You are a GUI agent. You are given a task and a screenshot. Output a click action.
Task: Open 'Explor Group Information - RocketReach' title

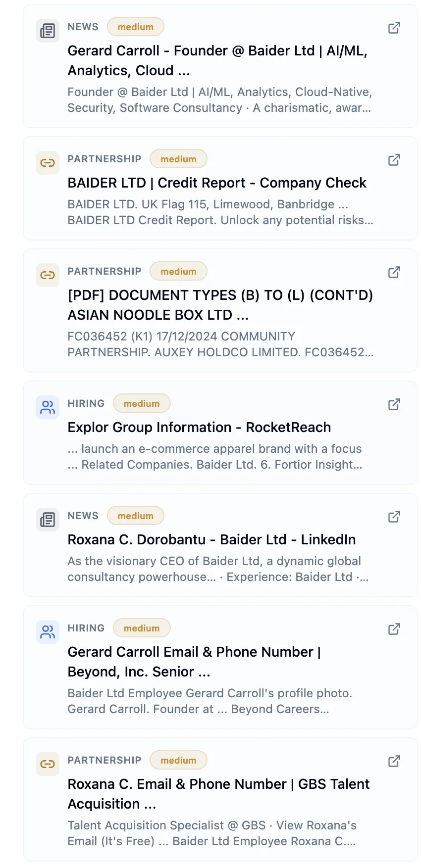tap(199, 428)
